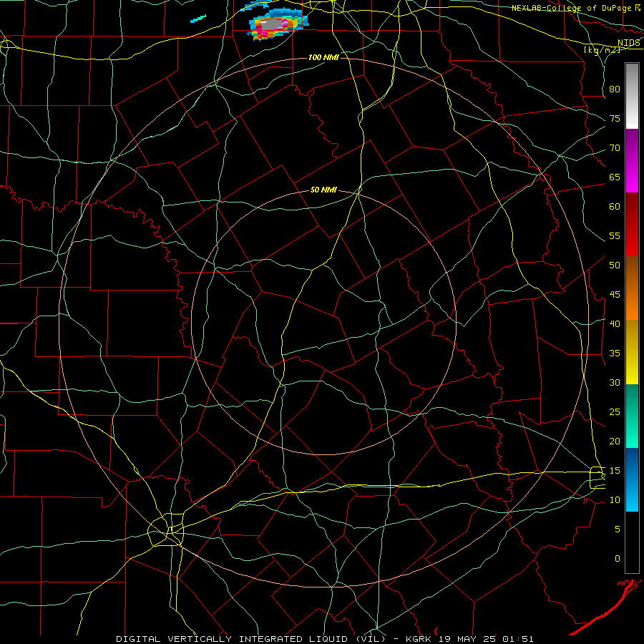Click the 15 value on the scale
644x644 pixels.
(615, 470)
